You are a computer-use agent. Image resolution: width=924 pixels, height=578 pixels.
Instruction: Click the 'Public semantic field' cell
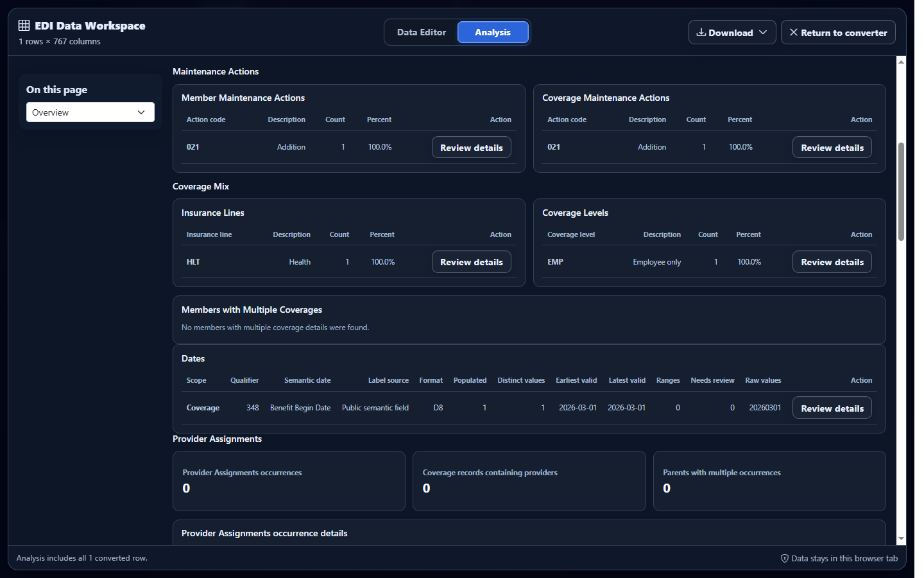click(x=375, y=408)
